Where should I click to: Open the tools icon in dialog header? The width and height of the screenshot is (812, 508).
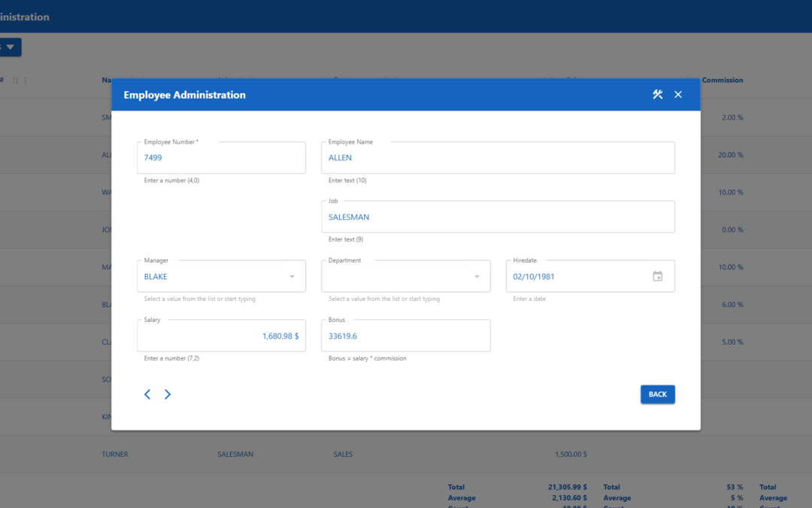tap(657, 94)
